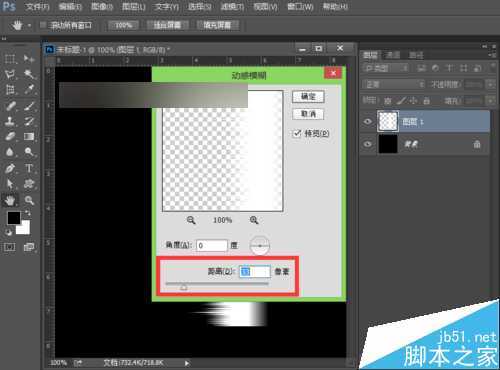Screen dimensions: 500x370
Task: Select the Rectangular Marquee tool
Action: pos(10,59)
